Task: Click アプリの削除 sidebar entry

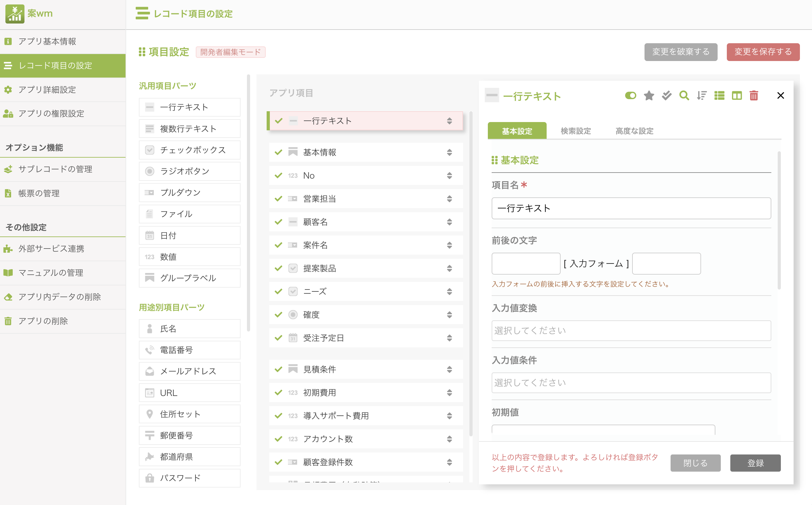Action: [x=63, y=321]
